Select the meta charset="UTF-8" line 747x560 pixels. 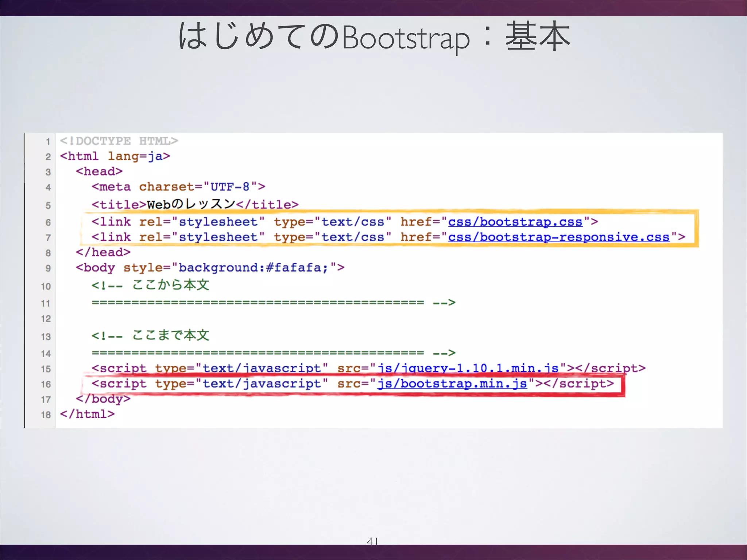click(x=178, y=187)
